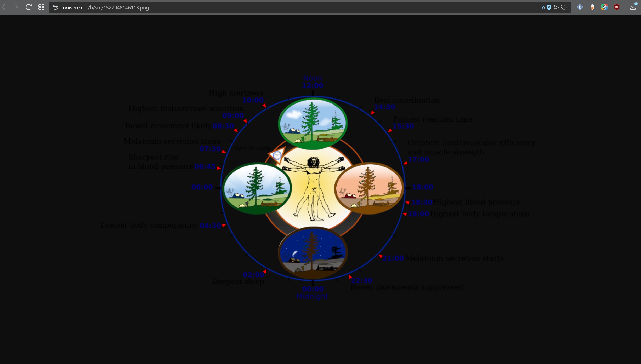Click the '04:30' time label
641x364 pixels.
(210, 226)
